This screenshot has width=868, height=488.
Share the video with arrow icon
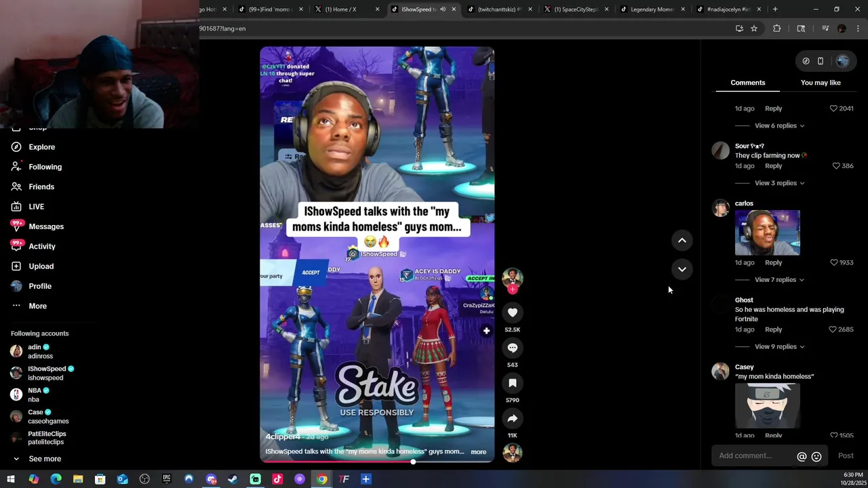click(512, 418)
